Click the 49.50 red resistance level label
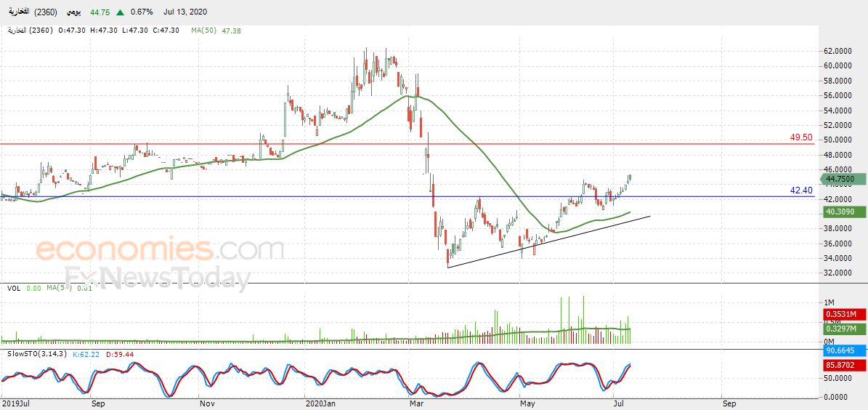868x410 pixels. tap(801, 137)
